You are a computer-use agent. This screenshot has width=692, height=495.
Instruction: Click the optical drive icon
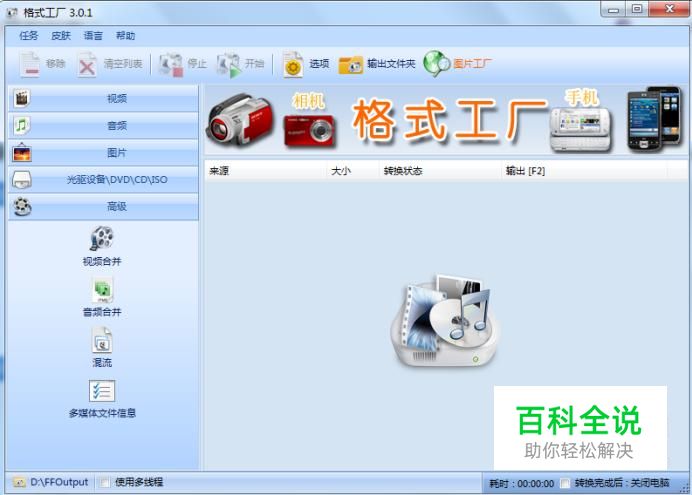tap(22, 180)
